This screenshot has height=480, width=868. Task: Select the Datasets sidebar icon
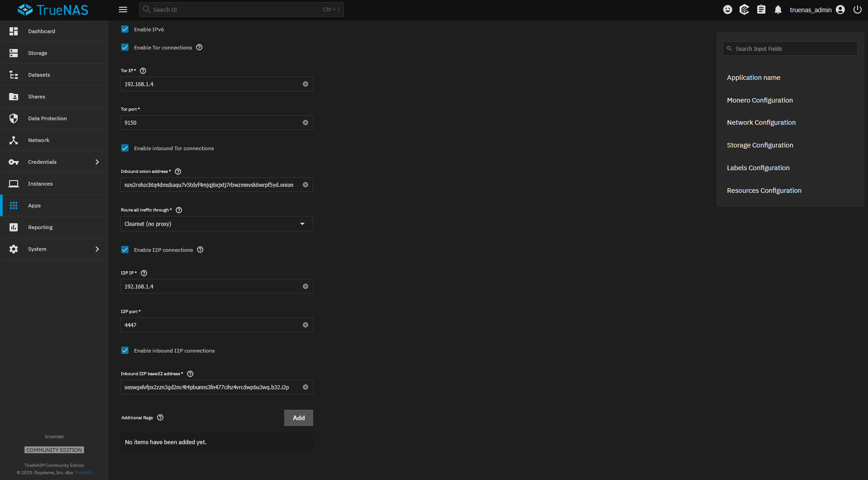coord(39,74)
